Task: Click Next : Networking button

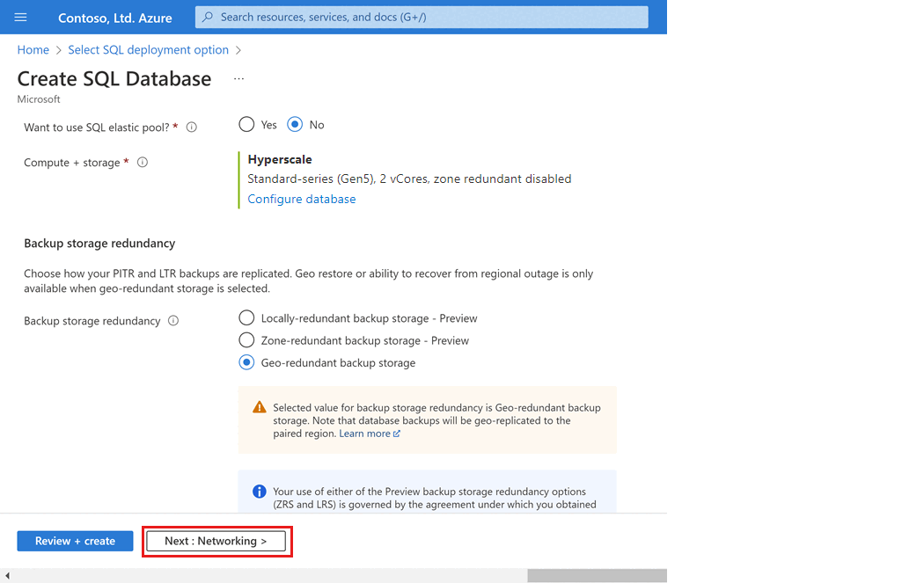Action: tap(216, 541)
